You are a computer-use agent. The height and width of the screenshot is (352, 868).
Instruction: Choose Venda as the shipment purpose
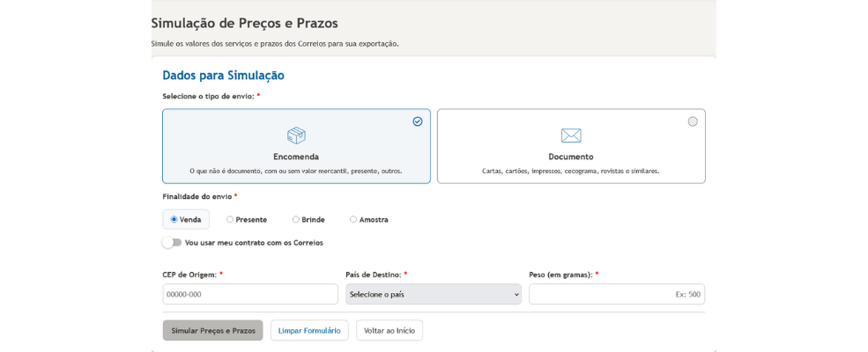click(174, 219)
